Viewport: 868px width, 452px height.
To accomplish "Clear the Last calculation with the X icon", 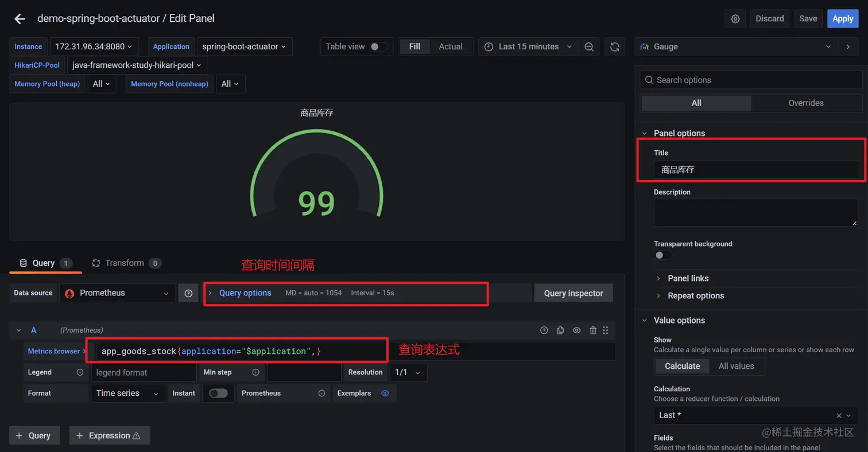I will (x=839, y=415).
